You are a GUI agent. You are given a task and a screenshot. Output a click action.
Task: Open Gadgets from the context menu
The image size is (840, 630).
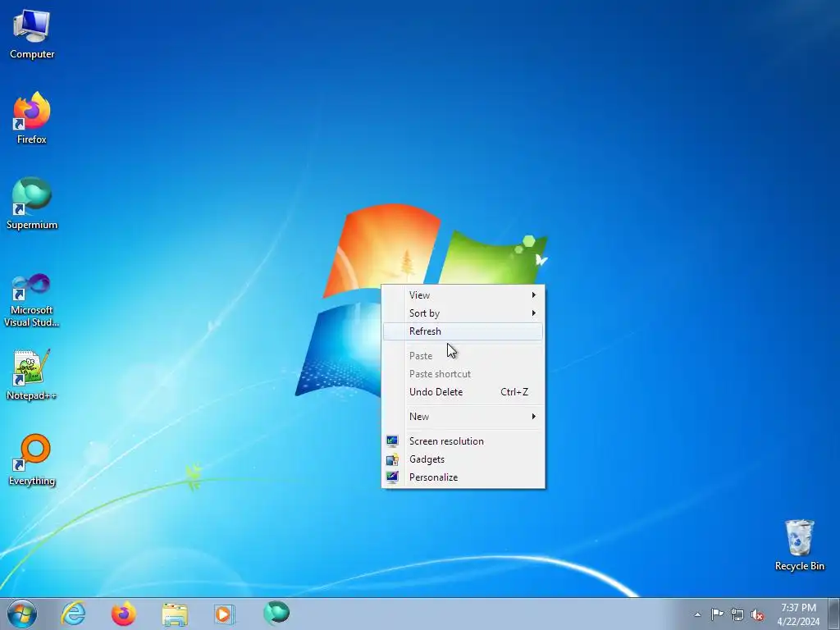(463, 459)
